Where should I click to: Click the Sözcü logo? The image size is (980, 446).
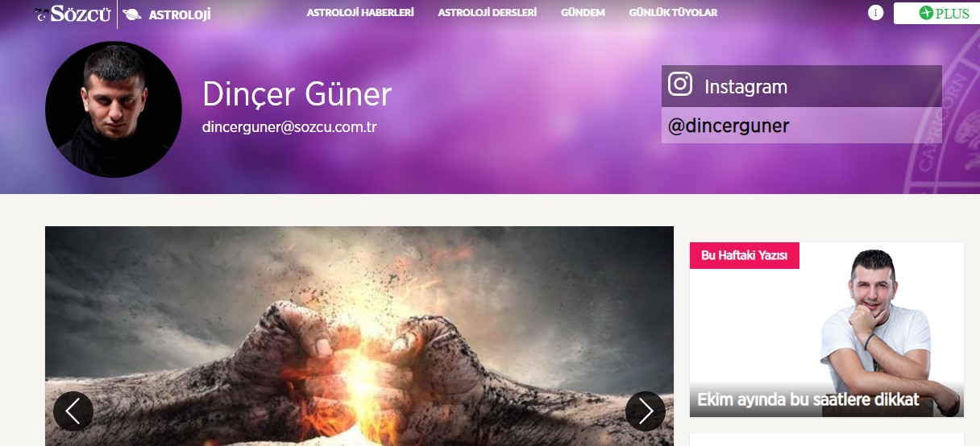[x=71, y=14]
